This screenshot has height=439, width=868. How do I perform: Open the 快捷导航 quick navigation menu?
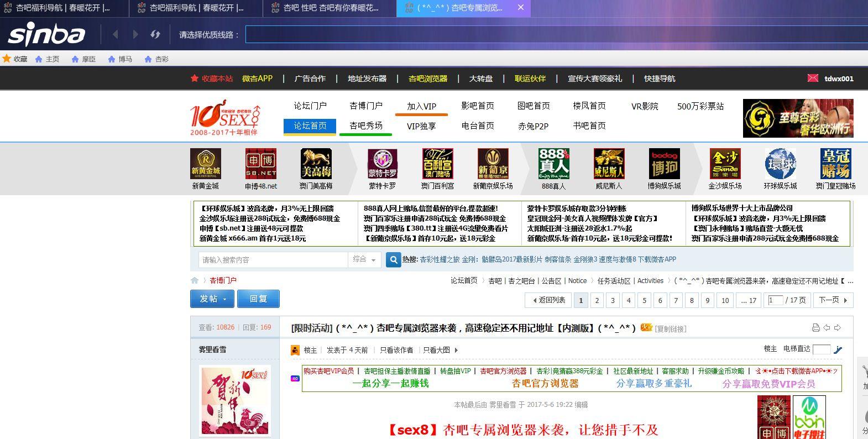[660, 79]
